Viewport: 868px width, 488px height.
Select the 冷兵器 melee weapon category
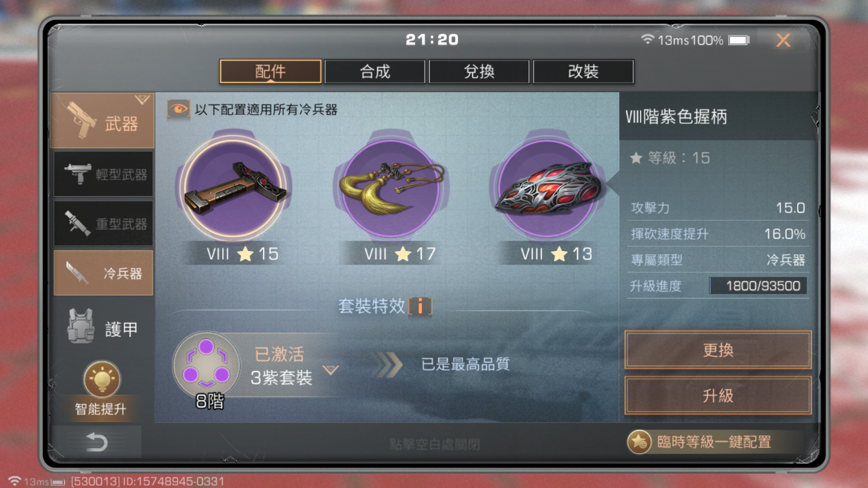pos(104,273)
